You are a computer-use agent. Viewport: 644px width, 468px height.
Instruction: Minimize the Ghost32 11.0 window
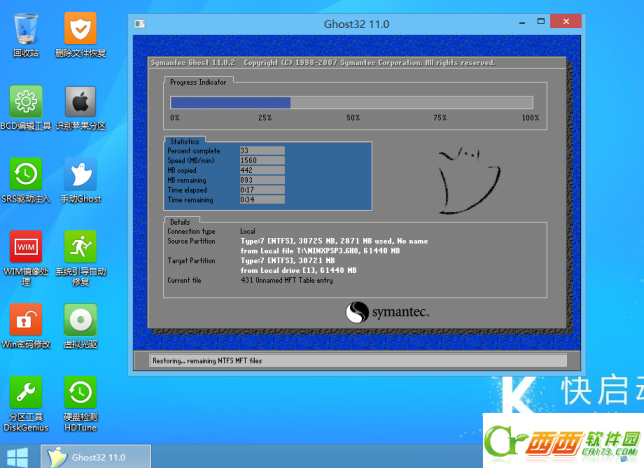point(522,23)
